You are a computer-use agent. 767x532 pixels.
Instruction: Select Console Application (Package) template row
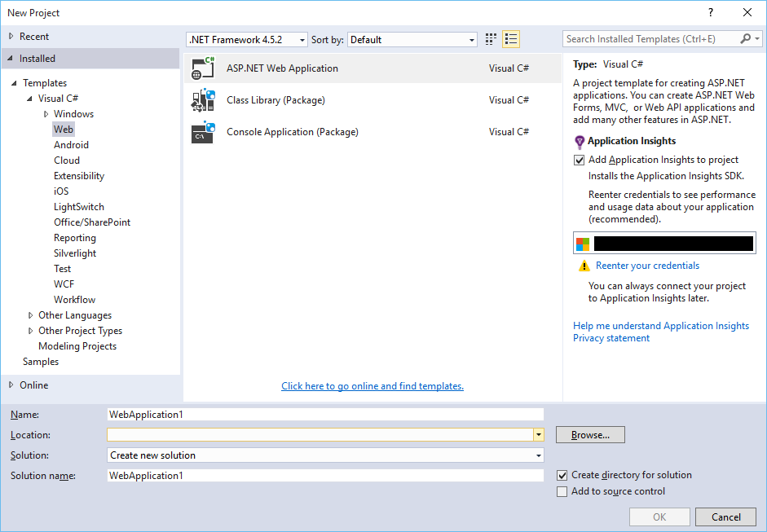click(372, 132)
